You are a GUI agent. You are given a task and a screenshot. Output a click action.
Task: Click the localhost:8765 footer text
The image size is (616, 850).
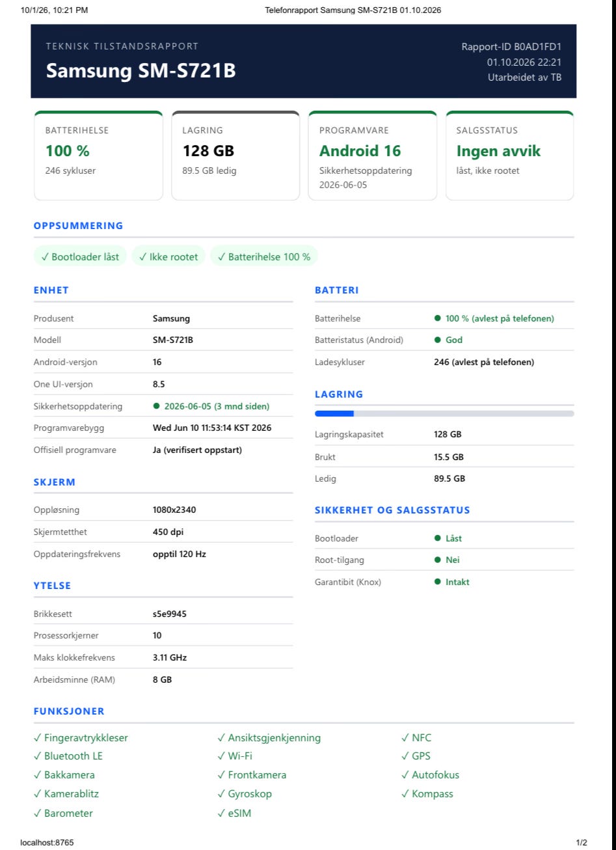click(x=47, y=843)
